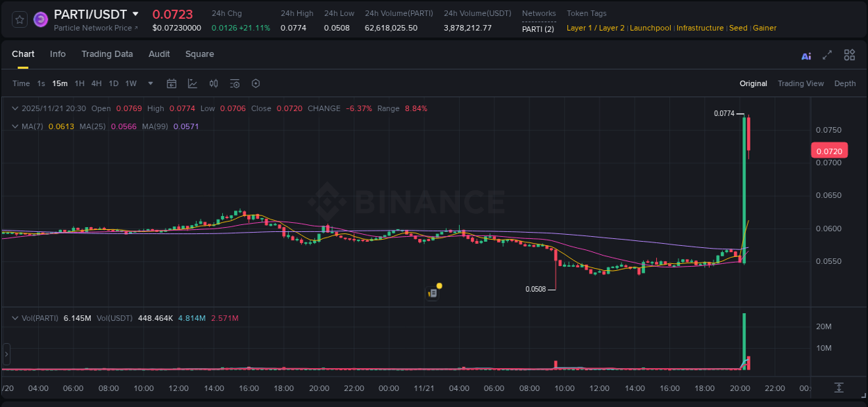Open the widgets grid icon near top right
Image resolution: width=868 pixels, height=407 pixels.
coord(849,55)
